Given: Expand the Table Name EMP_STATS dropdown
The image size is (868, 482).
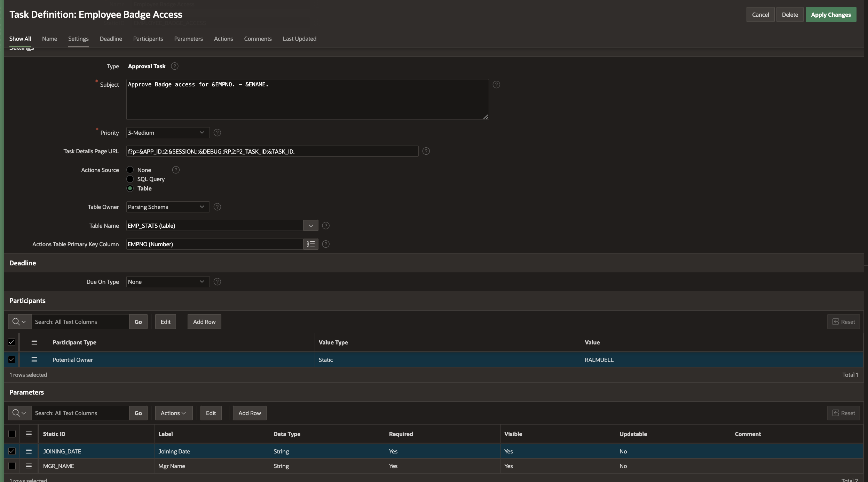Looking at the screenshot, I should tap(311, 226).
